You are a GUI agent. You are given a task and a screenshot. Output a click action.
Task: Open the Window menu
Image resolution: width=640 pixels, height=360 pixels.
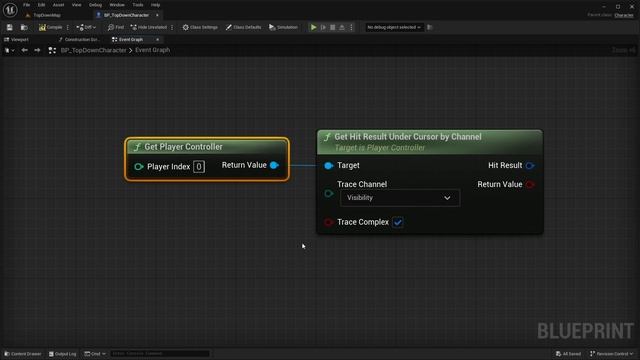tap(117, 5)
